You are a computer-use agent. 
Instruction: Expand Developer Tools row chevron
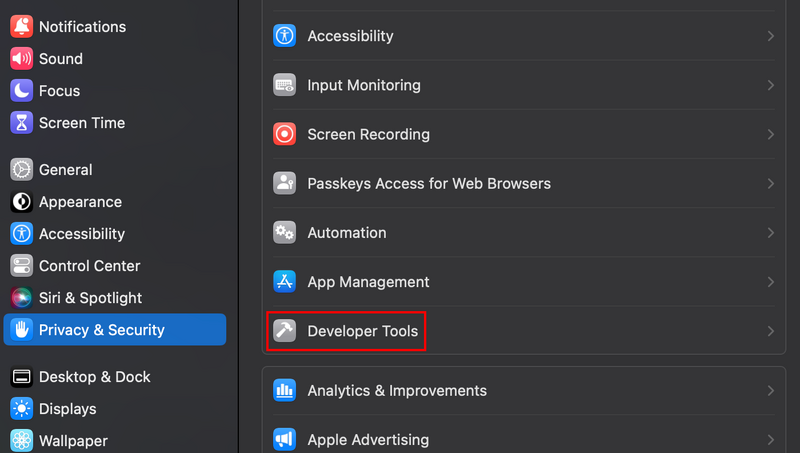click(x=770, y=331)
